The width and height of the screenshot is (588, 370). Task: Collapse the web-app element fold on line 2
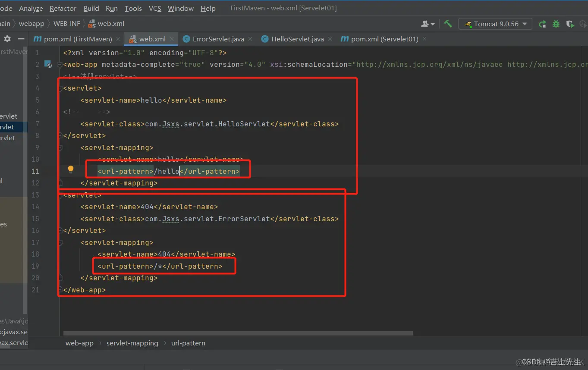(x=60, y=65)
